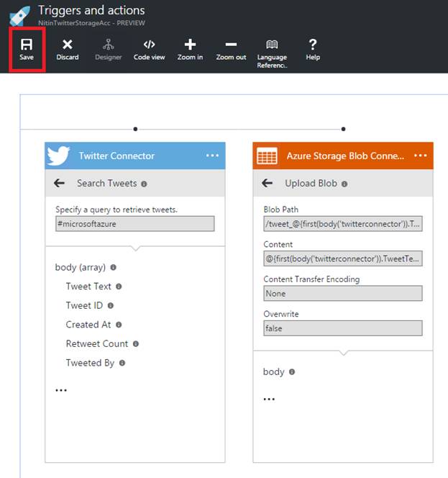Edit the Overwrite field value false
This screenshot has height=478, width=448.
point(343,328)
